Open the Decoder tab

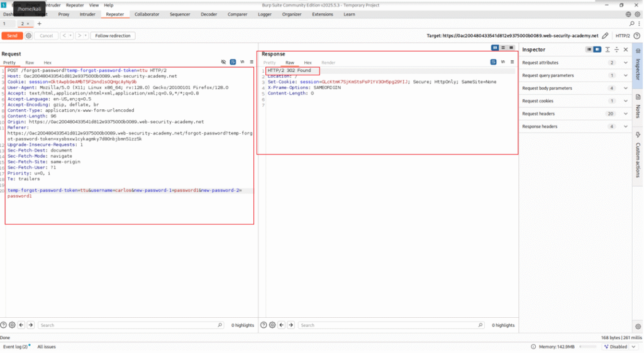(x=209, y=14)
